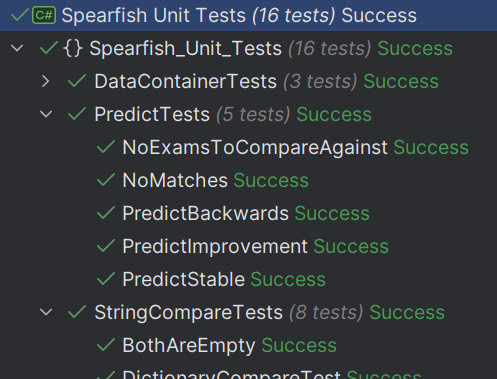Screen dimensions: 497x379
Task: Click checkmark icon next to StringCompareTests
Action: 77,312
